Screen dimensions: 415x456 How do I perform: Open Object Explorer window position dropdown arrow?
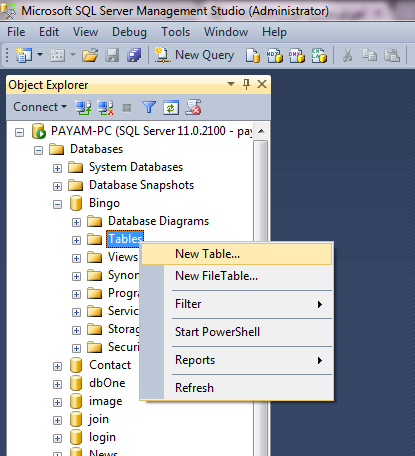231,84
